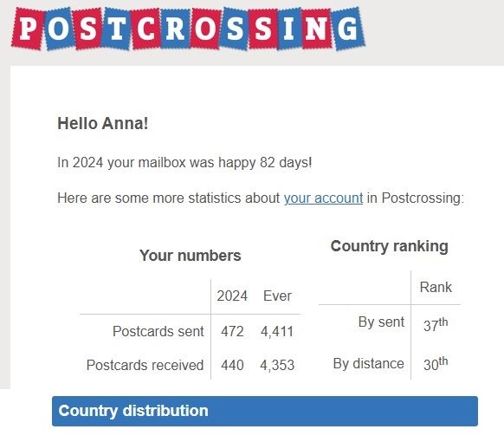Select the 4,353 received ever value
This screenshot has height=442, width=504.
click(x=277, y=365)
